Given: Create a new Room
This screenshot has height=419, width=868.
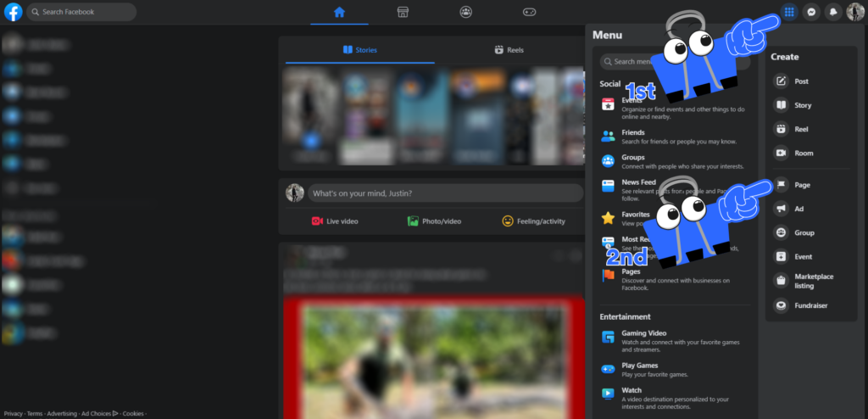Looking at the screenshot, I should pos(811,153).
